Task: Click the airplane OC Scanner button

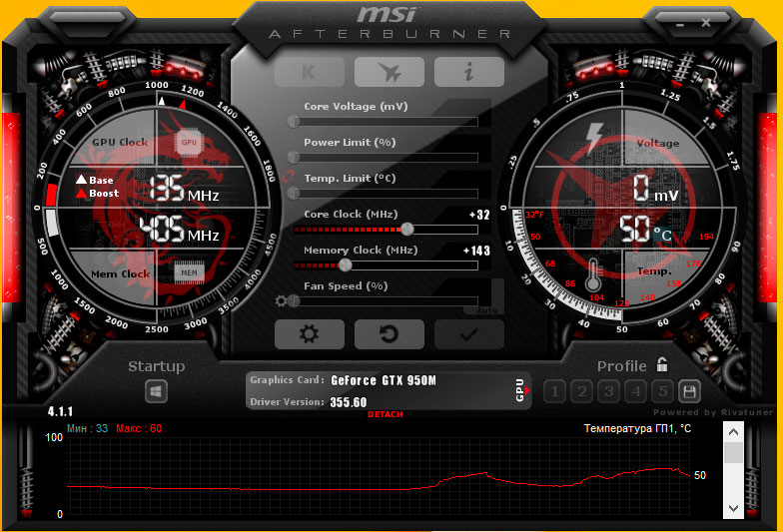Action: click(390, 72)
